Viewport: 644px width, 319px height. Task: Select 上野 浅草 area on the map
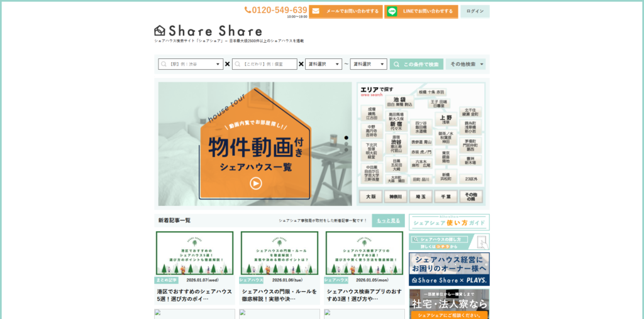pyautogui.click(x=446, y=119)
